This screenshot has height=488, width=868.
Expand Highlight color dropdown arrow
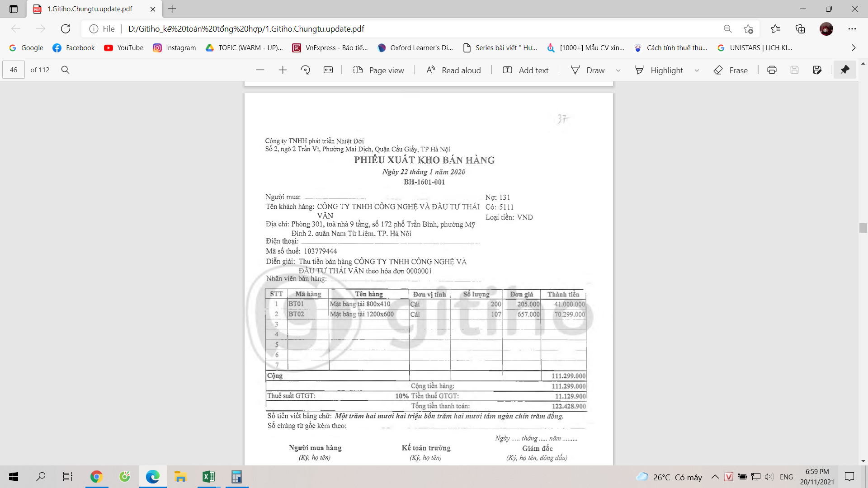(697, 70)
